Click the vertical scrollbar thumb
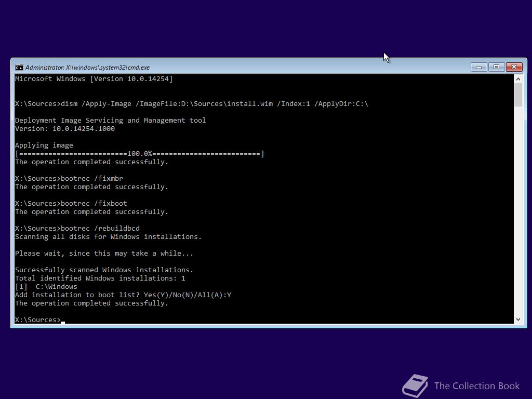 click(518, 95)
